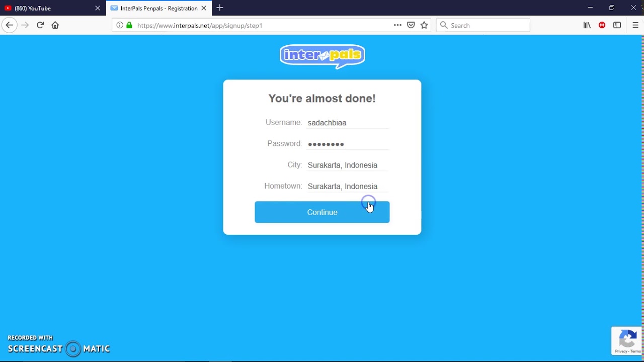The width and height of the screenshot is (644, 362).
Task: Close the InterPals Registration tab
Action: coord(204,8)
